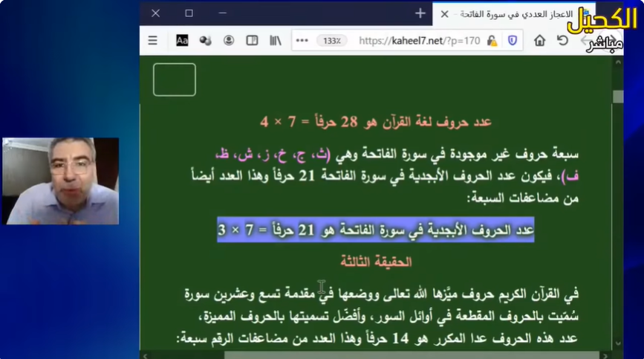The width and height of the screenshot is (644, 359).
Task: Open the Firefox hamburger application menu
Action: click(x=153, y=40)
